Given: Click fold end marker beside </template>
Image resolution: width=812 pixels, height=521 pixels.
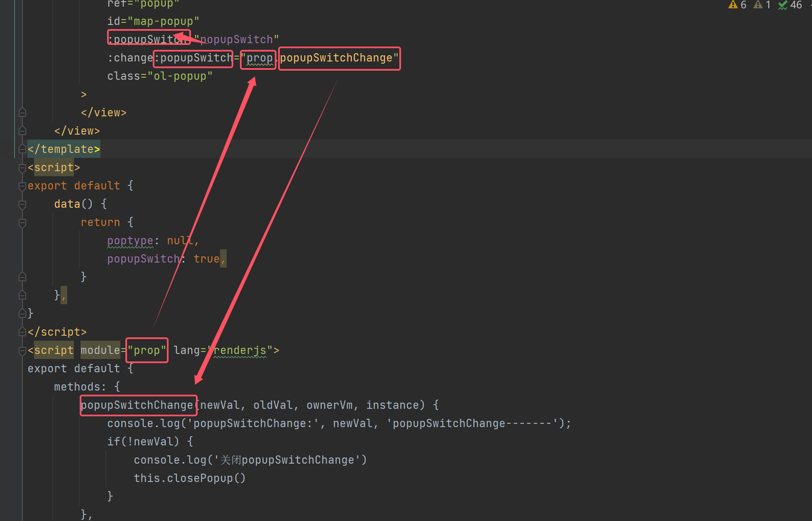Looking at the screenshot, I should [x=22, y=149].
